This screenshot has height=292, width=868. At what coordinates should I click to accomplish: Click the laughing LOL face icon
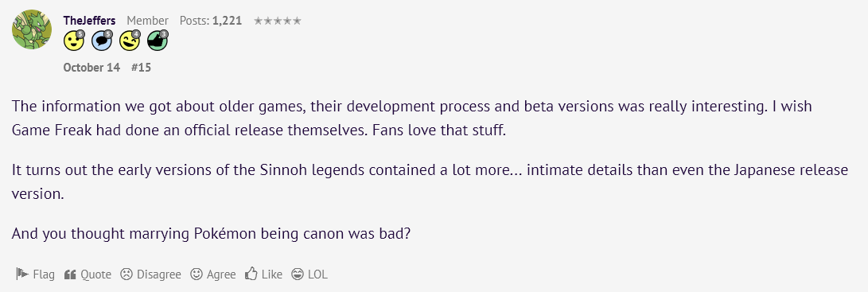[x=298, y=274]
